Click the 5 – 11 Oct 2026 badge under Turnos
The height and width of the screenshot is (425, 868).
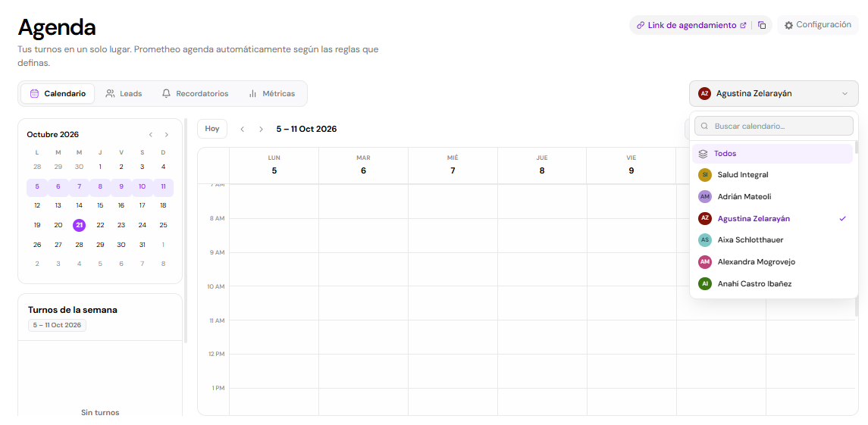tap(57, 325)
